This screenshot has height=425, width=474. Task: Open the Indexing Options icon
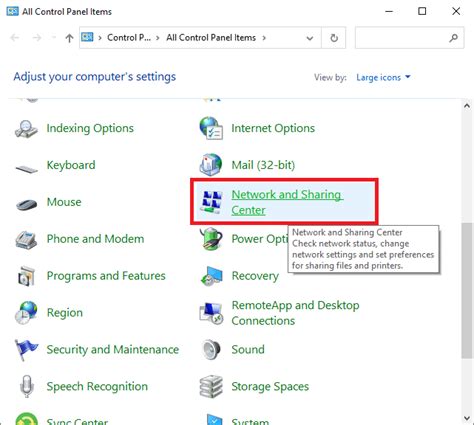pyautogui.click(x=26, y=128)
